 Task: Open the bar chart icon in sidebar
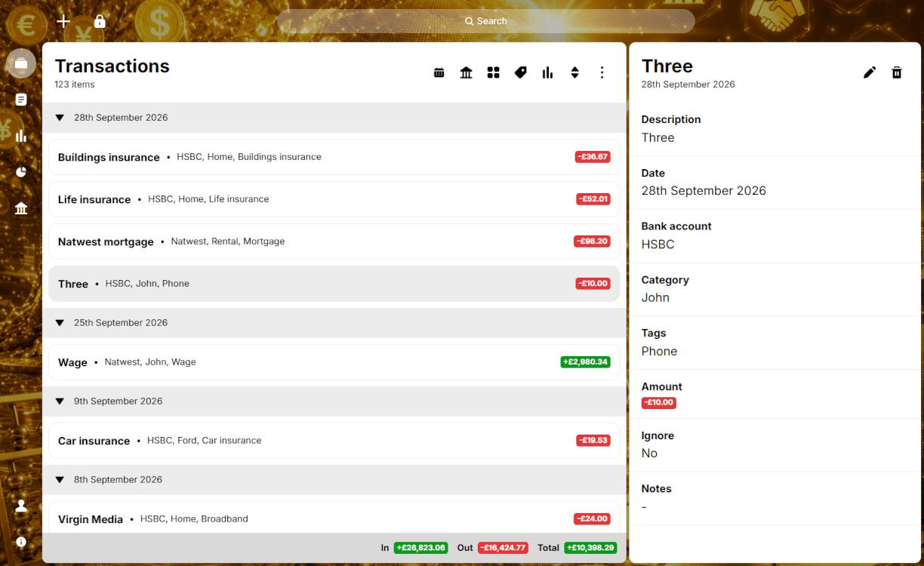(21, 136)
